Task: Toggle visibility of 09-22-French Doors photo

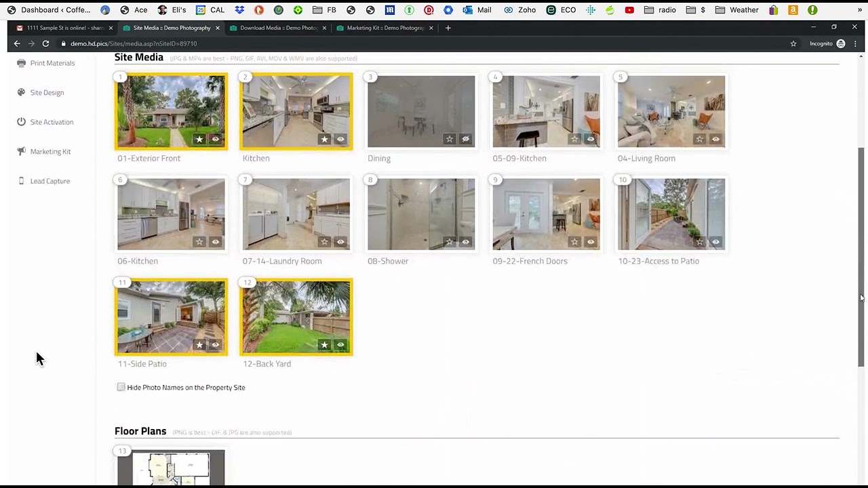Action: tap(591, 242)
